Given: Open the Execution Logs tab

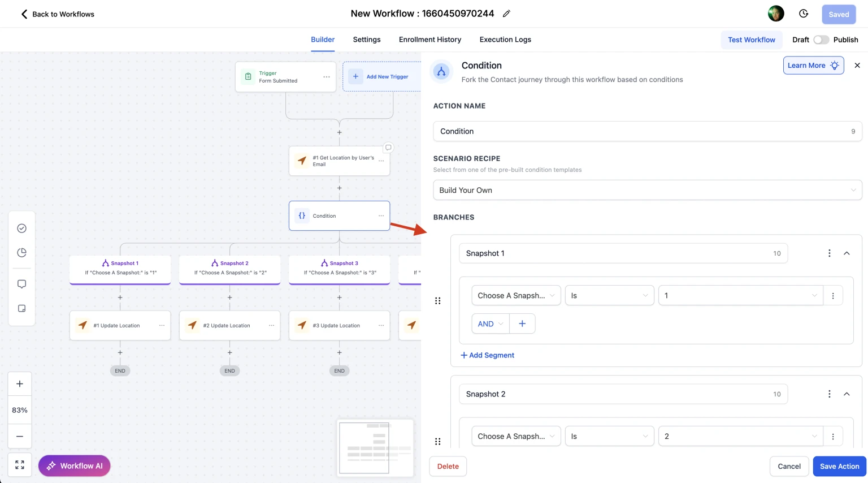Looking at the screenshot, I should pos(505,40).
